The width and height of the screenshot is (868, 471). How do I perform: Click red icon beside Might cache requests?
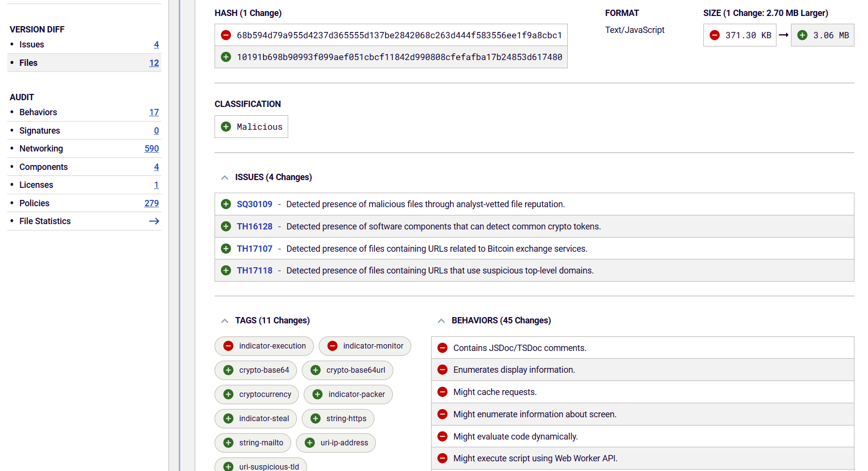442,392
